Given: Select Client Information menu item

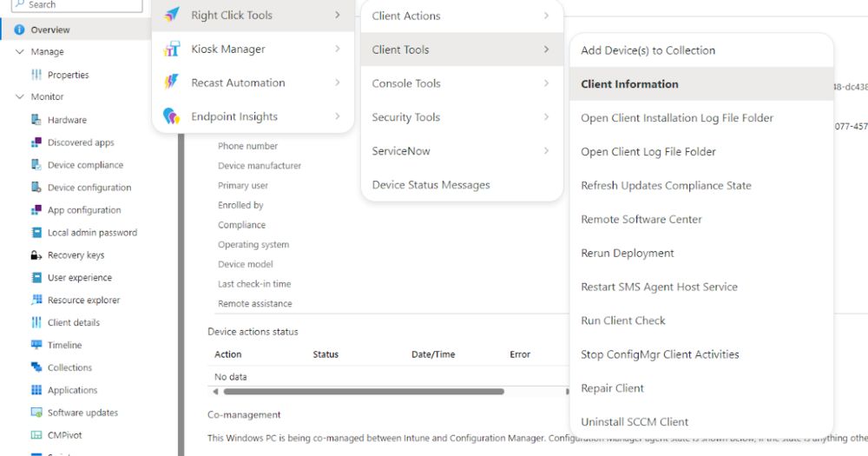Looking at the screenshot, I should pos(701,84).
